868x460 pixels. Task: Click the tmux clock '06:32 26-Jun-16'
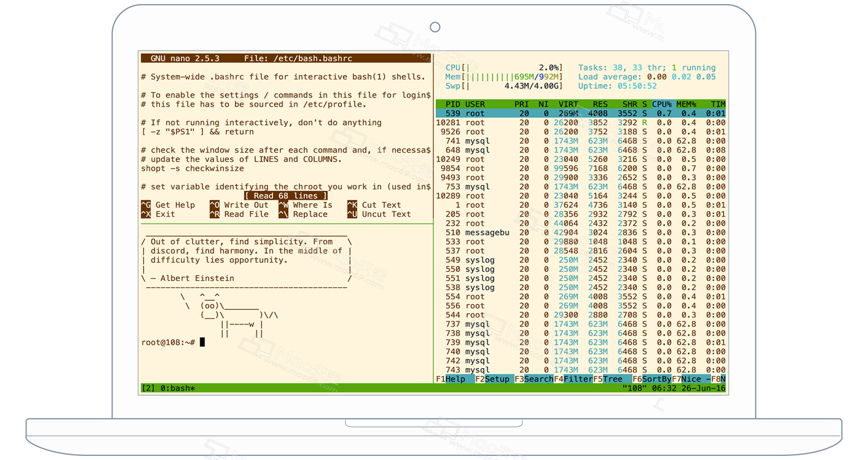click(x=689, y=388)
